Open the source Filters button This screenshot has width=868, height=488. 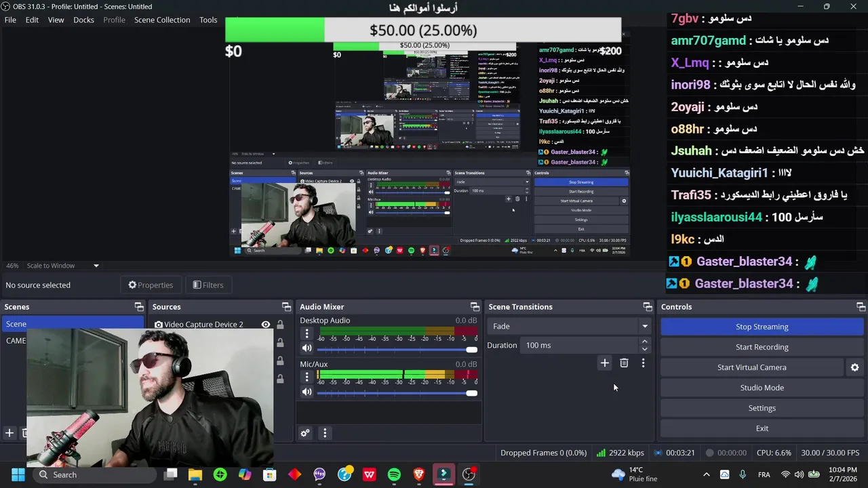tap(208, 285)
